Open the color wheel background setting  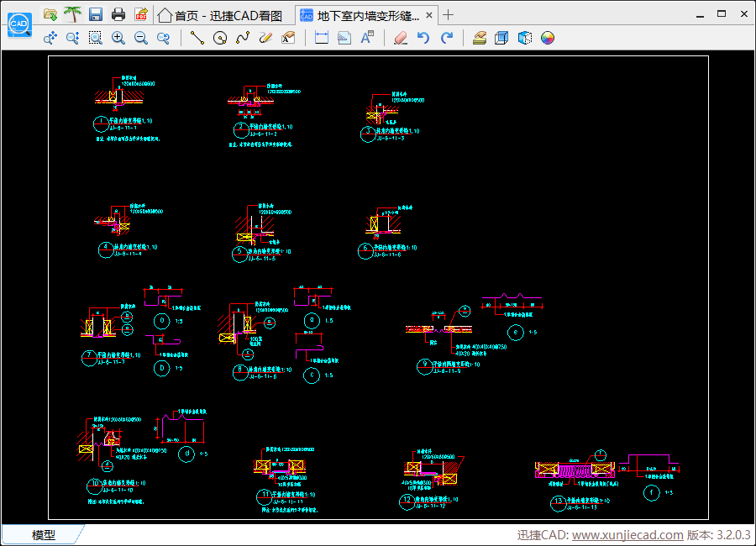(548, 38)
